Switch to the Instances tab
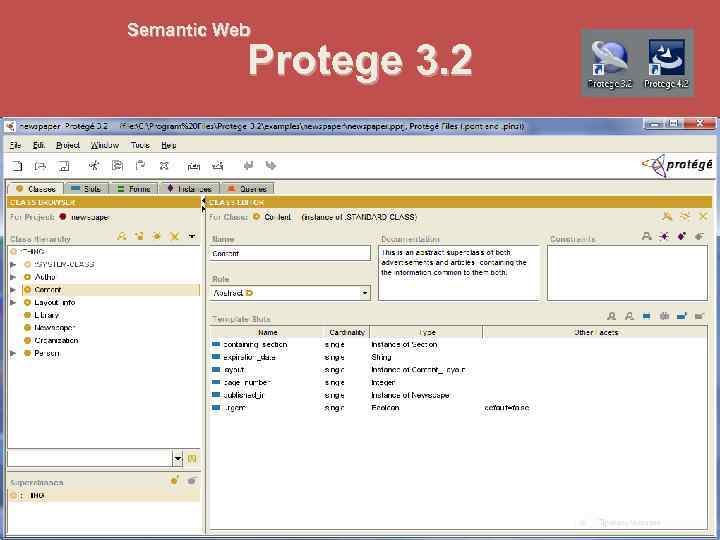Viewport: 720px width, 540px height. [190, 189]
